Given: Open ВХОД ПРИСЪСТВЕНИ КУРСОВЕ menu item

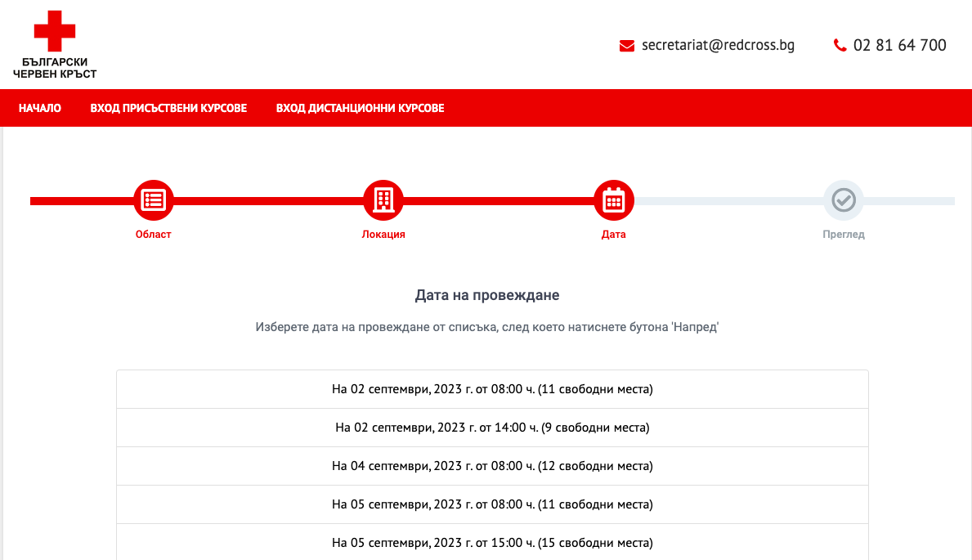Looking at the screenshot, I should click(x=168, y=108).
